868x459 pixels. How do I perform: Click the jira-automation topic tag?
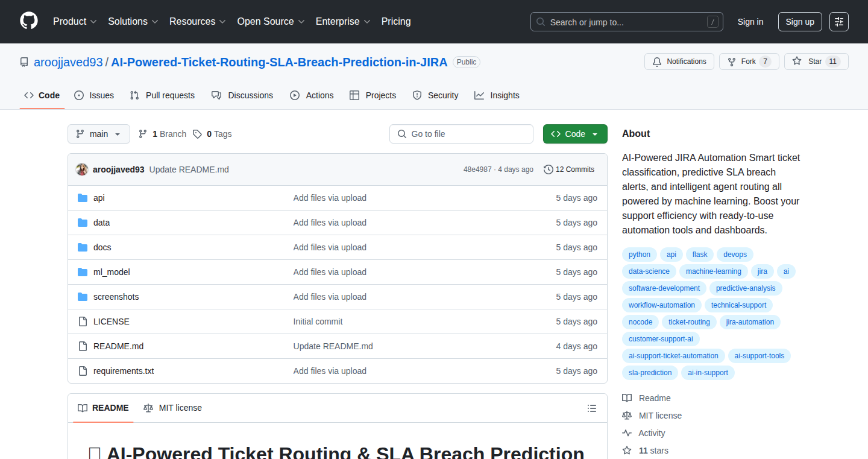[750, 322]
